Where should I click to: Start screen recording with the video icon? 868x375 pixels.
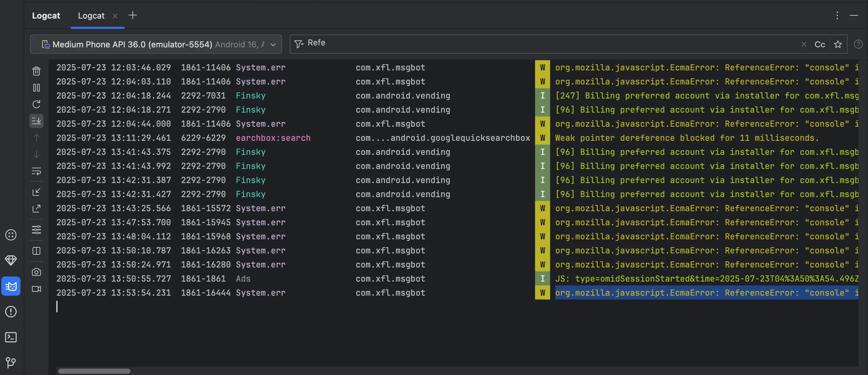(36, 289)
